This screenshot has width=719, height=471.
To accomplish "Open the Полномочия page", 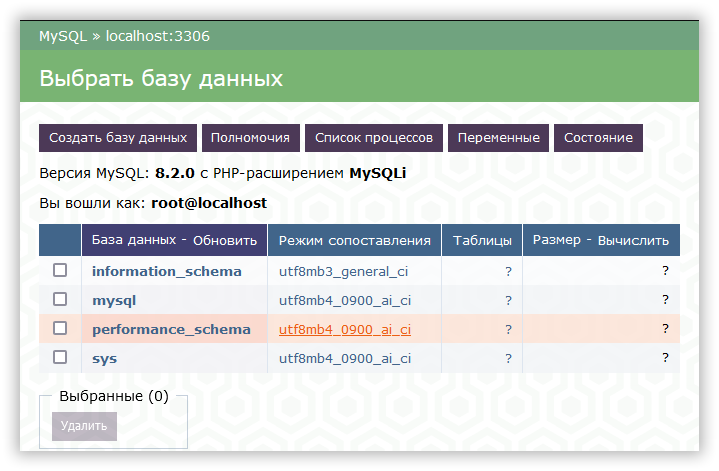I will 250,138.
